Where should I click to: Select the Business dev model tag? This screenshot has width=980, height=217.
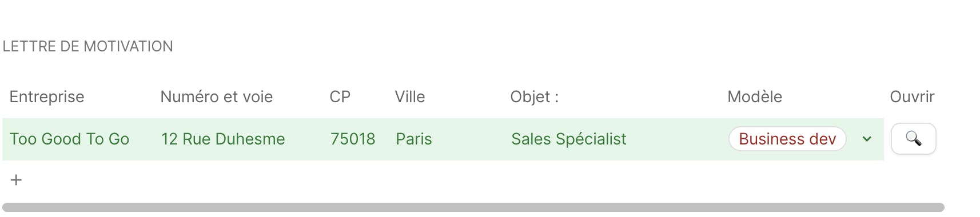pos(787,139)
